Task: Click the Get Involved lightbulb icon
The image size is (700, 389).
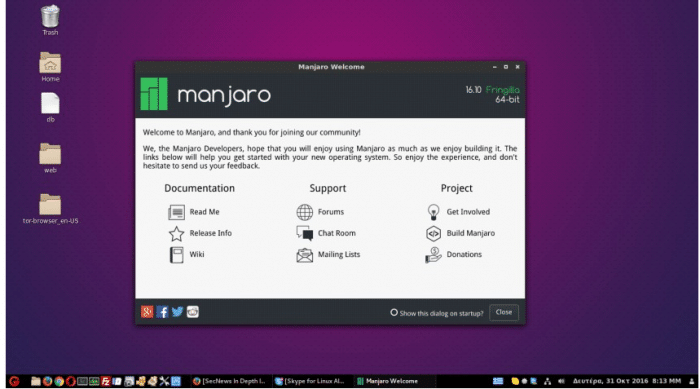Action: click(x=433, y=212)
